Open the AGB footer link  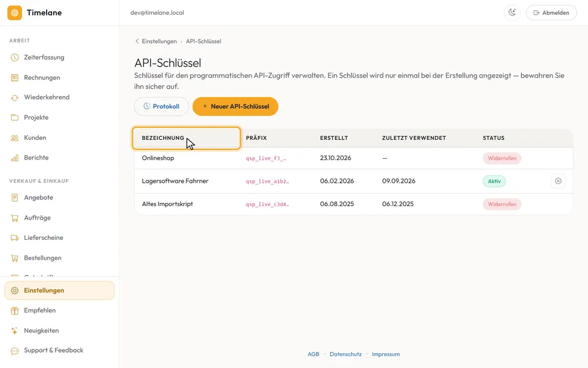click(x=314, y=354)
